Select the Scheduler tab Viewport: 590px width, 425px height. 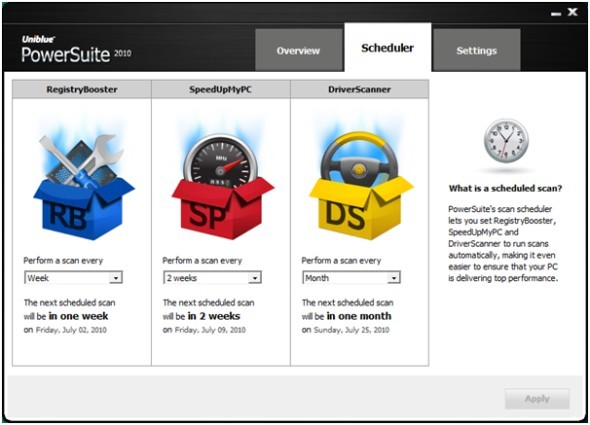click(x=388, y=47)
